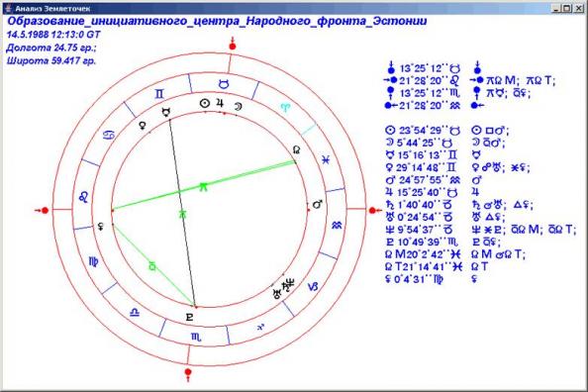
Task: Select the Mercury glyph in the wheel
Action: pos(165,112)
